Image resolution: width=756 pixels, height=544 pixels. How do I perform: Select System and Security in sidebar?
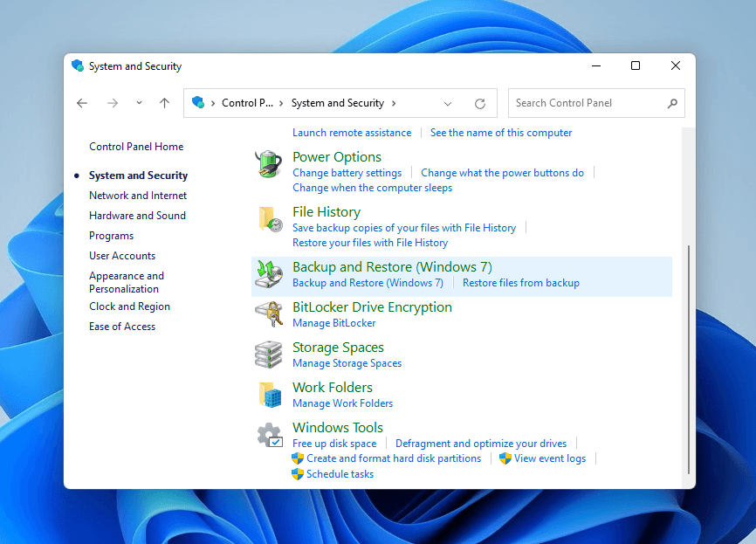pos(139,176)
